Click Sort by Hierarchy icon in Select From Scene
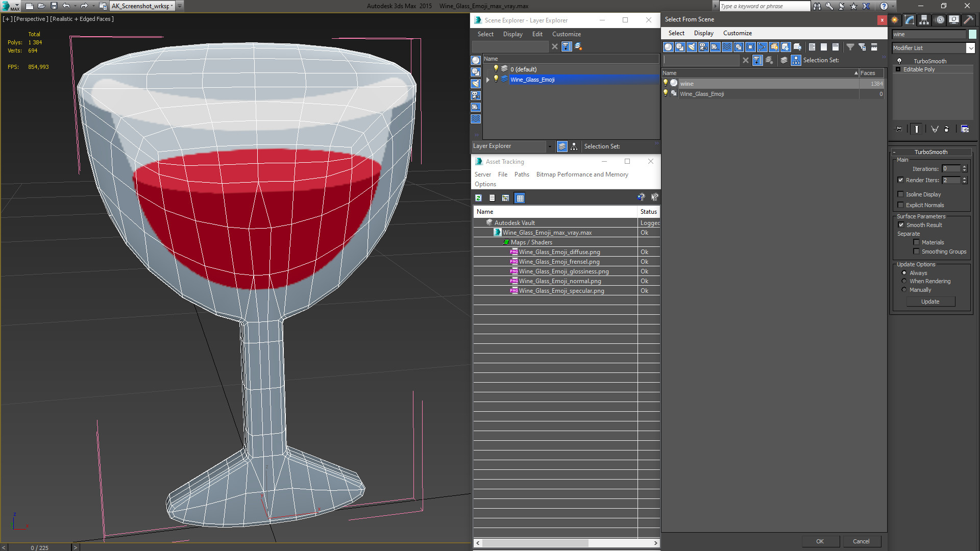Viewport: 980px width, 551px height. tap(796, 60)
